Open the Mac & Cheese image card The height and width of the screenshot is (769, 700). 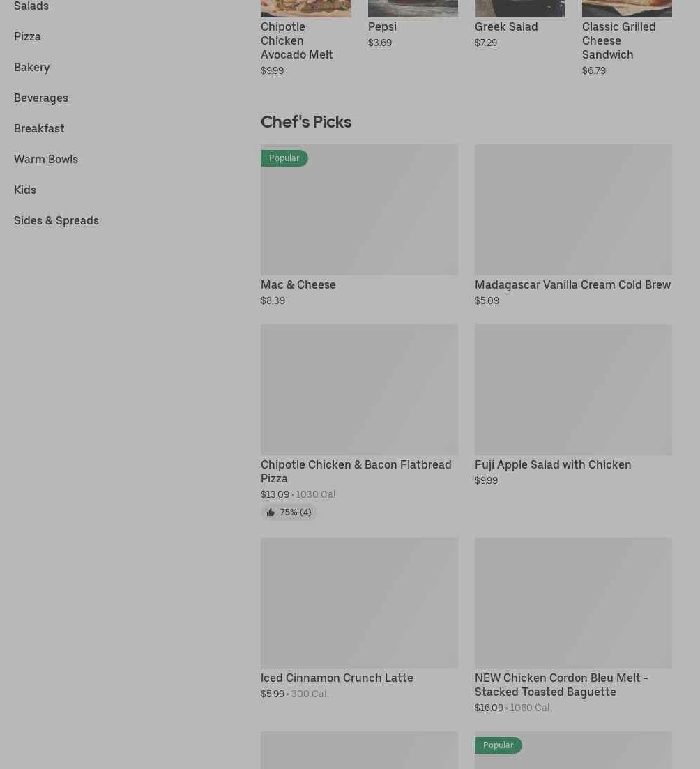click(359, 209)
